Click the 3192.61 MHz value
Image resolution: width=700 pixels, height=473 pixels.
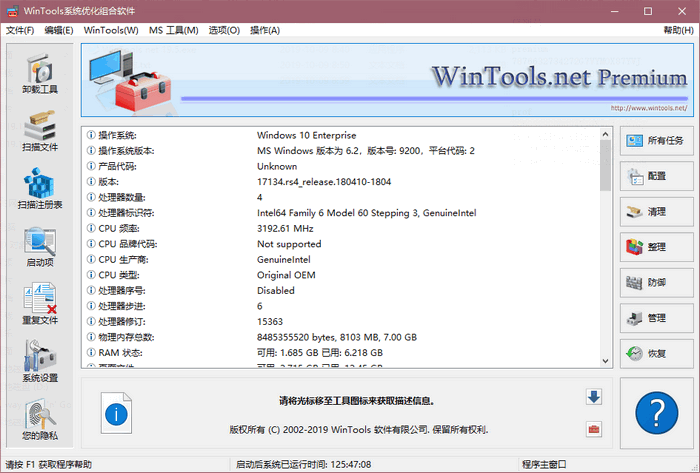click(x=285, y=228)
